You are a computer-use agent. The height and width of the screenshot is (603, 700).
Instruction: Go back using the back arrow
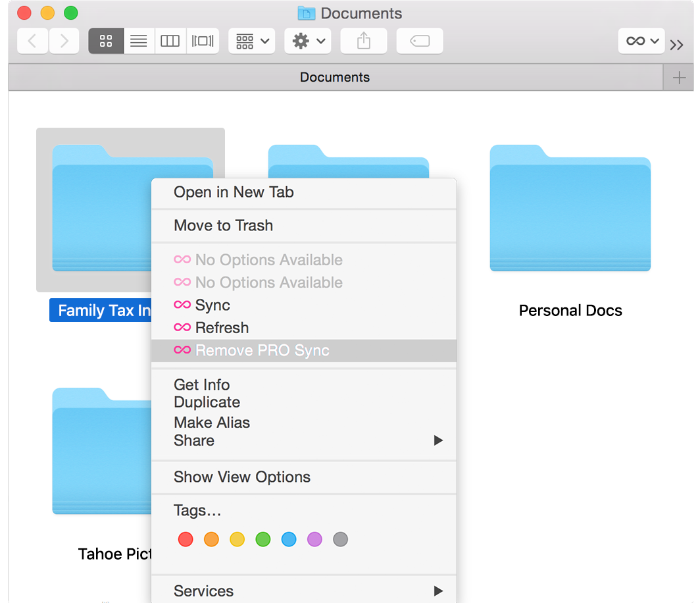(x=32, y=41)
